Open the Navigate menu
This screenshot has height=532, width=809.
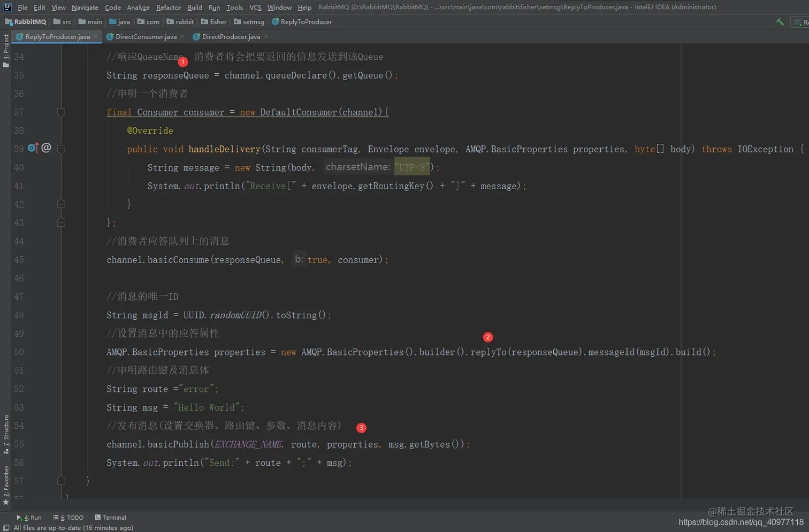click(x=85, y=7)
